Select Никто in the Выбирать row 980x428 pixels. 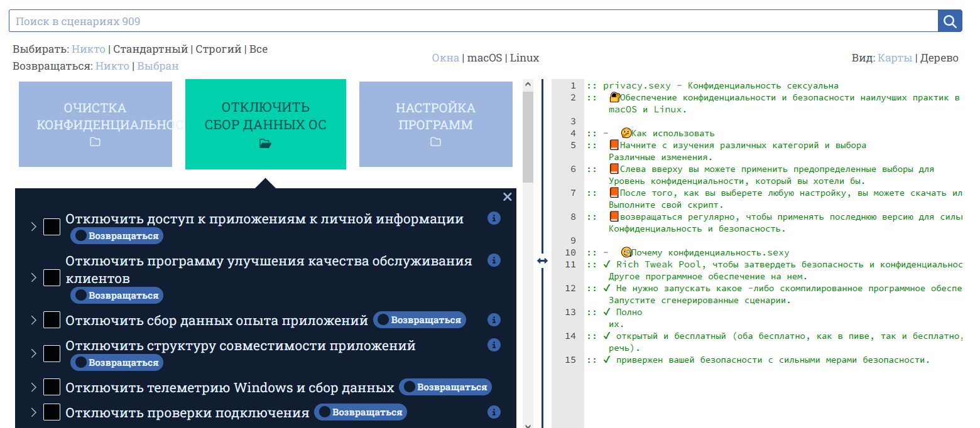(x=89, y=49)
